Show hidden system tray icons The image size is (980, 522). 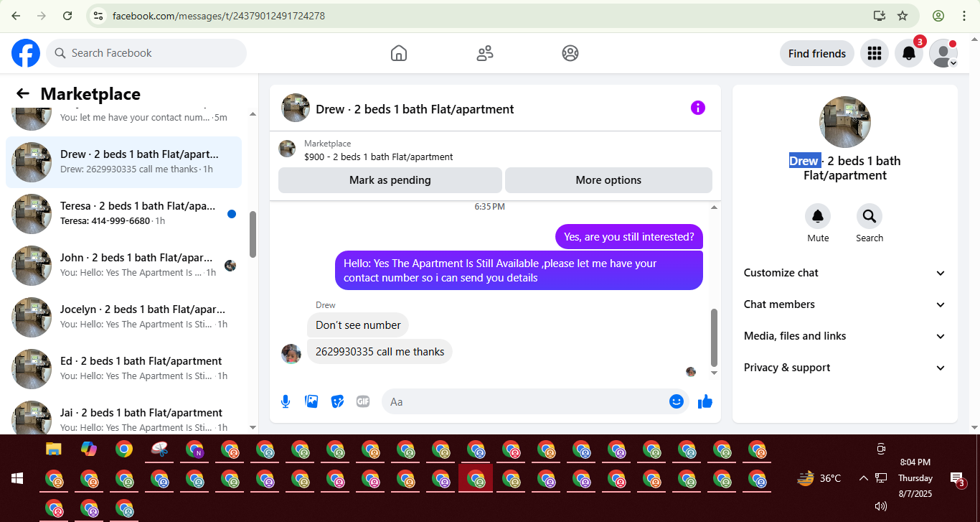tap(864, 478)
